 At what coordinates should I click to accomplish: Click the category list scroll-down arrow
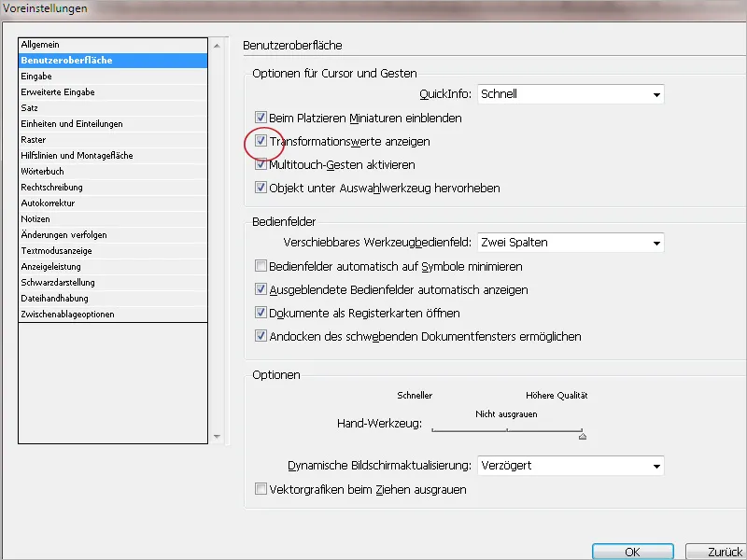[x=217, y=437]
